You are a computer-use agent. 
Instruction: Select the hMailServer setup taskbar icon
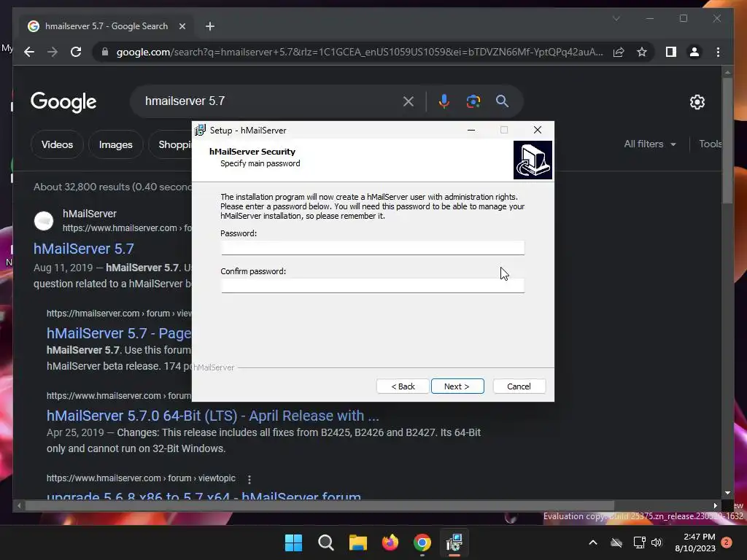[x=454, y=542]
